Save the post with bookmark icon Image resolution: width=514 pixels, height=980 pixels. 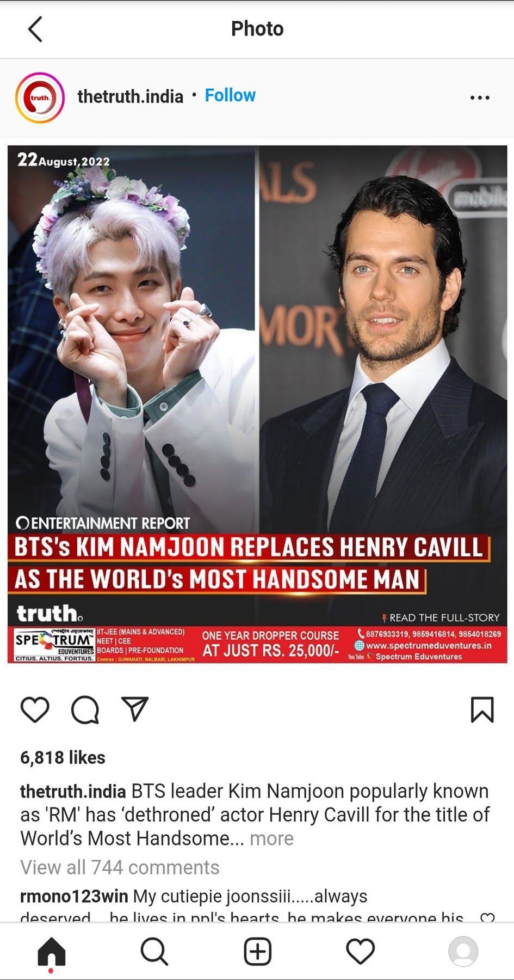(x=482, y=710)
